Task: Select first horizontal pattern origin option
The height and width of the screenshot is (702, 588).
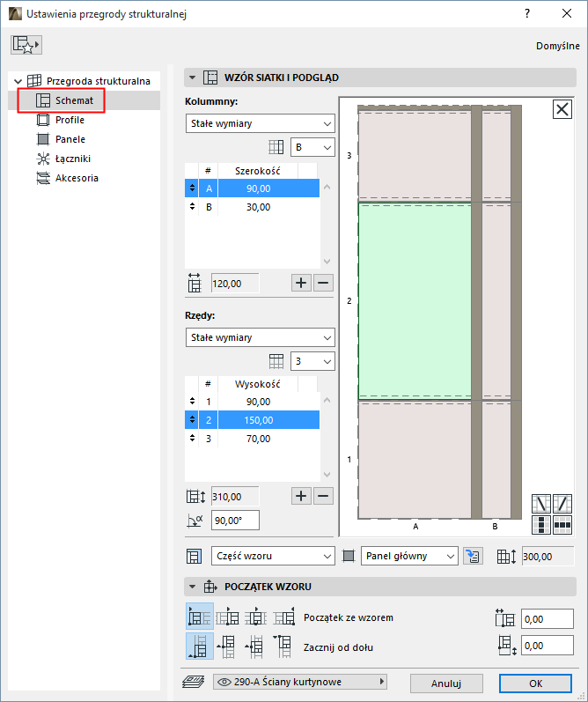Action: [x=200, y=617]
